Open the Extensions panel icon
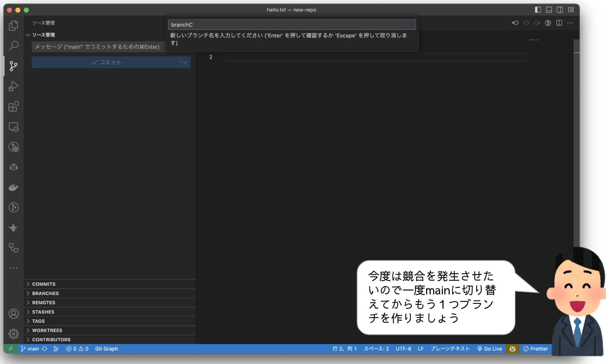 tap(14, 107)
